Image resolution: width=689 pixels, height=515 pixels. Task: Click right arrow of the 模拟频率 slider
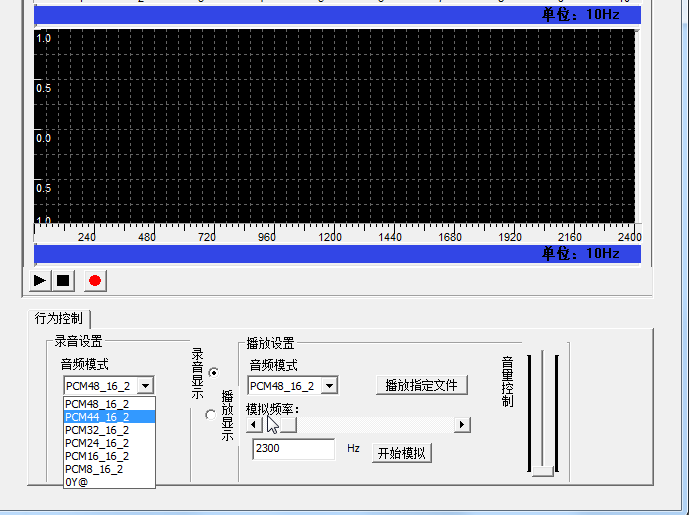462,425
